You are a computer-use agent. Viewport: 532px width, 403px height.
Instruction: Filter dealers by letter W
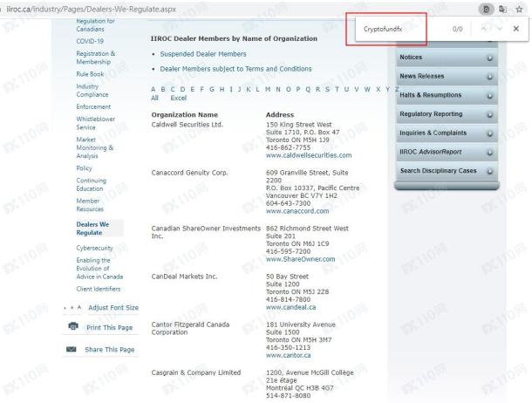point(367,90)
